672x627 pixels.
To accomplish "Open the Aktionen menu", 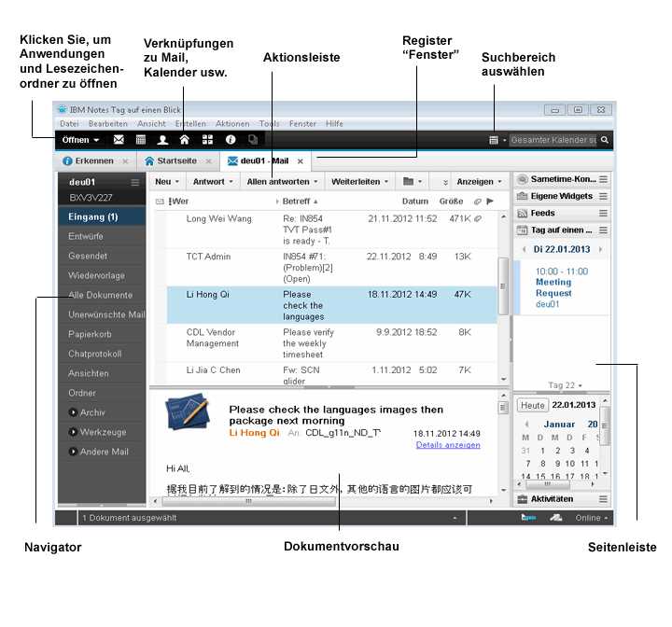I will (232, 123).
